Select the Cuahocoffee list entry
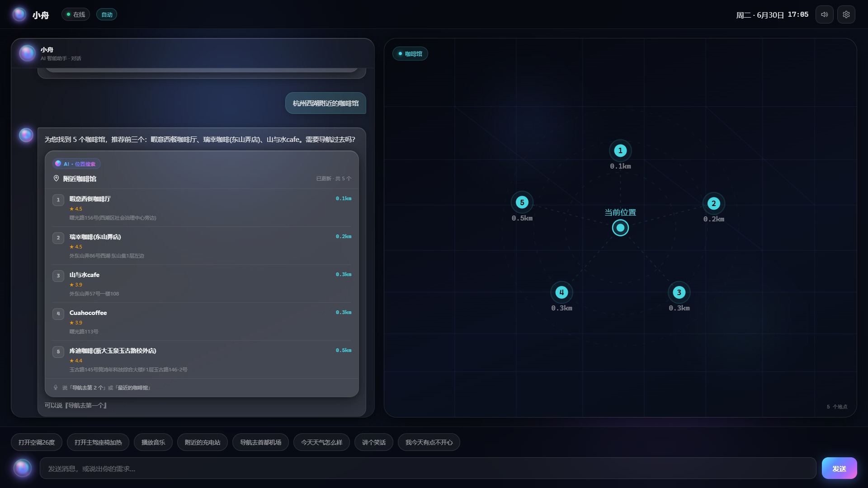Viewport: 868px width, 488px height. point(202,322)
